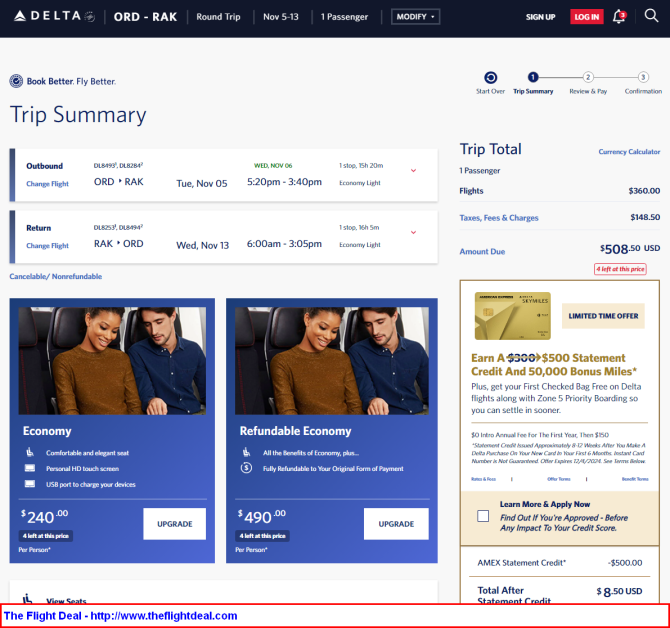Click the ORD - RAK route header
Viewport: 670px width, 628px height.
(x=145, y=17)
